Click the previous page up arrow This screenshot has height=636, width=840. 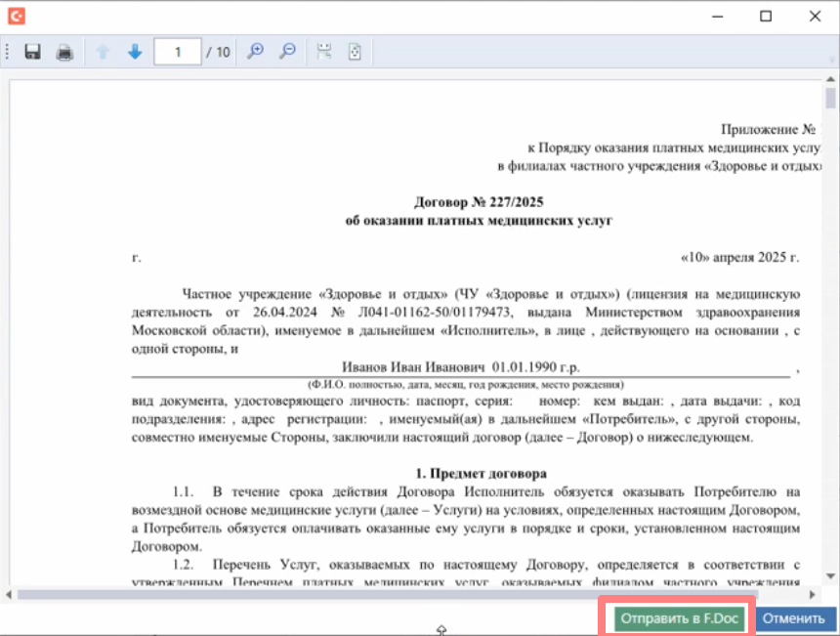coord(103,52)
